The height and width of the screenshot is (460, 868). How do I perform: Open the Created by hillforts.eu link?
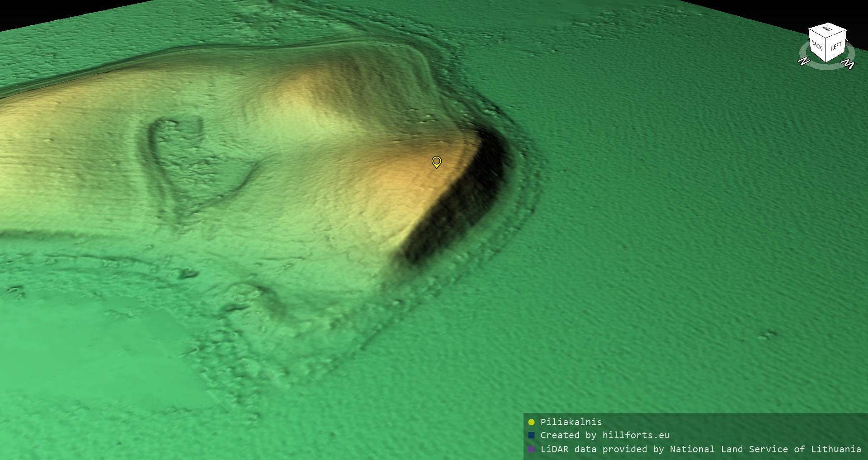pos(604,435)
